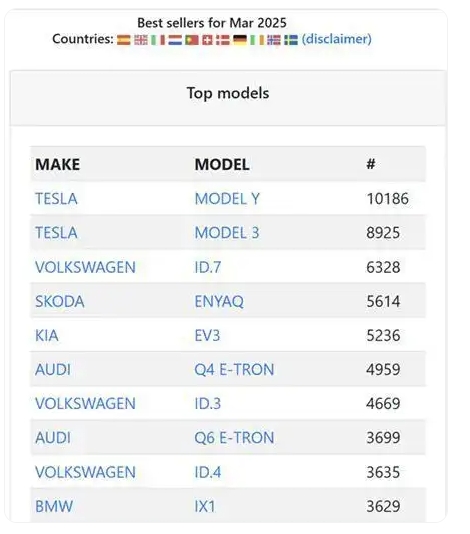
Task: Click the United Kingdom flag icon
Action: tap(141, 40)
